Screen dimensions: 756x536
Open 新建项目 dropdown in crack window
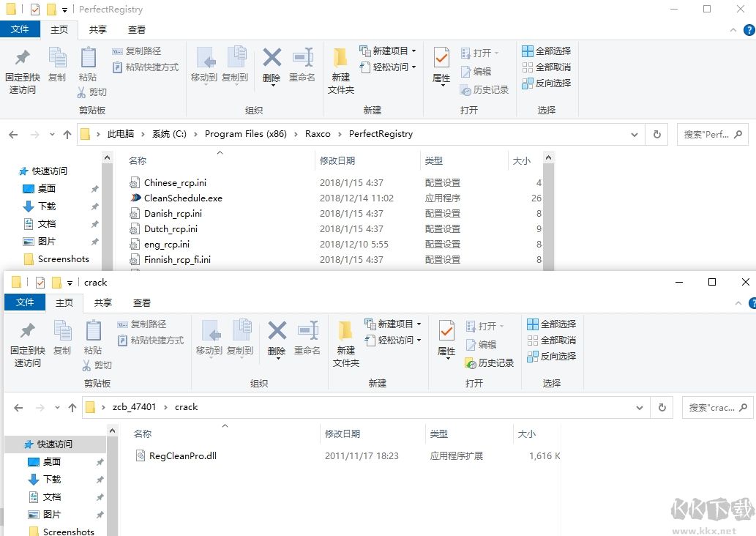click(x=392, y=324)
